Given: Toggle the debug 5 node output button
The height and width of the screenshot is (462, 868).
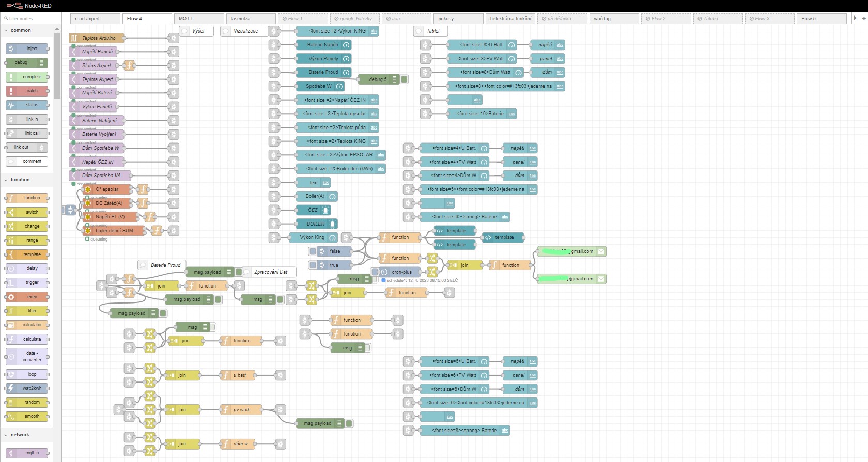Looking at the screenshot, I should tap(405, 79).
